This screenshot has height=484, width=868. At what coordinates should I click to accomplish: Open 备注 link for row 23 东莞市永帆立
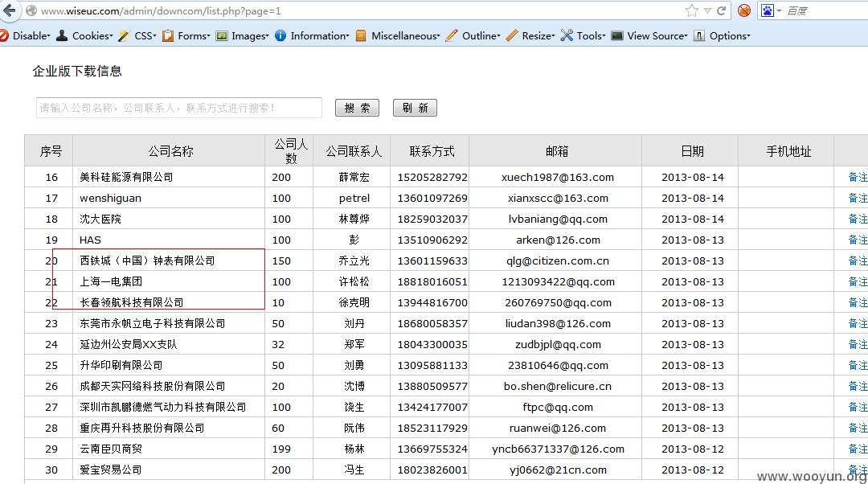[x=858, y=323]
